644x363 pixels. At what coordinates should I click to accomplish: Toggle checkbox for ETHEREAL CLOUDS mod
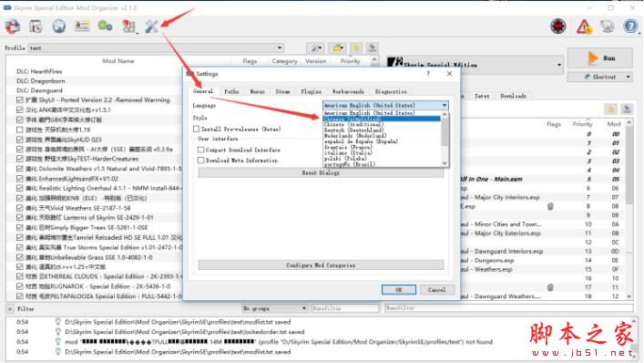20,276
